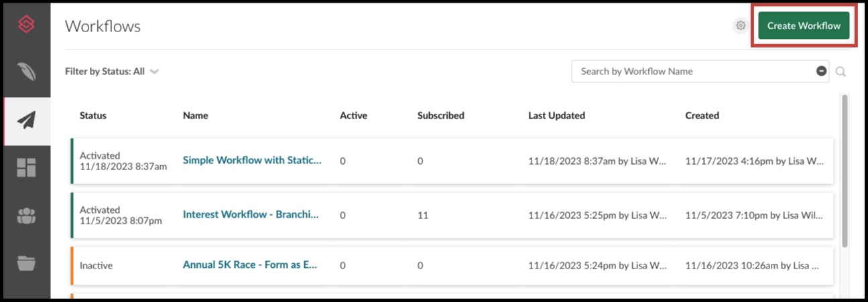This screenshot has height=302, width=868.
Task: Select 'Activated 11/5/2023 8:07pm' status cell
Action: (121, 215)
